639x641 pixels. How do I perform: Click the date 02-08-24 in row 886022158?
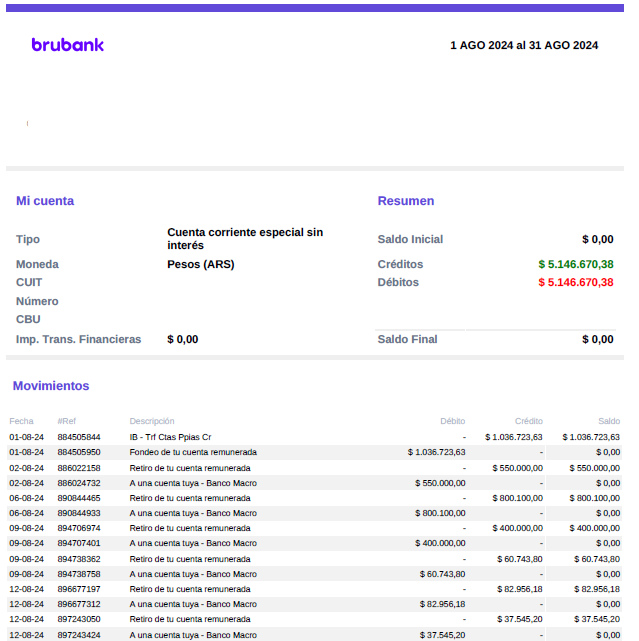click(27, 468)
